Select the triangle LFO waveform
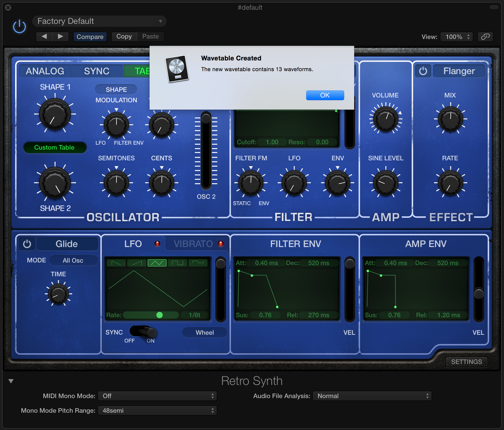504x430 pixels. pos(157,263)
